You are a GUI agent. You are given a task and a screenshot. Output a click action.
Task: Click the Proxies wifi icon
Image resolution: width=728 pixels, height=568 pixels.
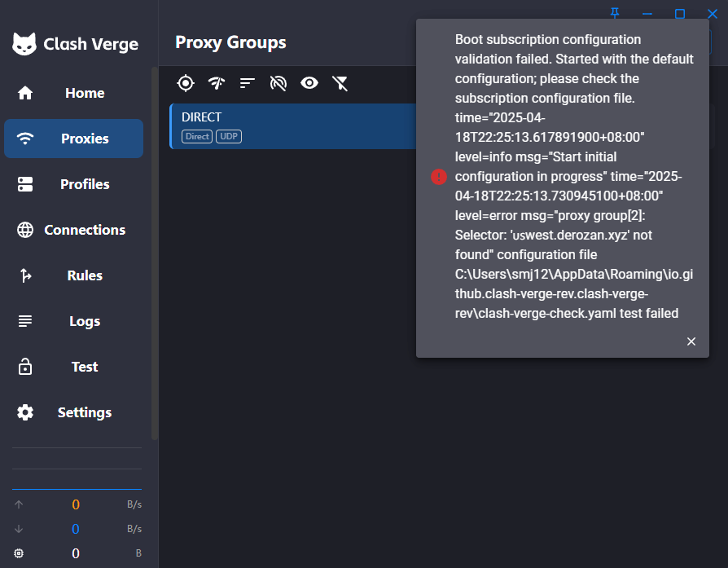[25, 139]
